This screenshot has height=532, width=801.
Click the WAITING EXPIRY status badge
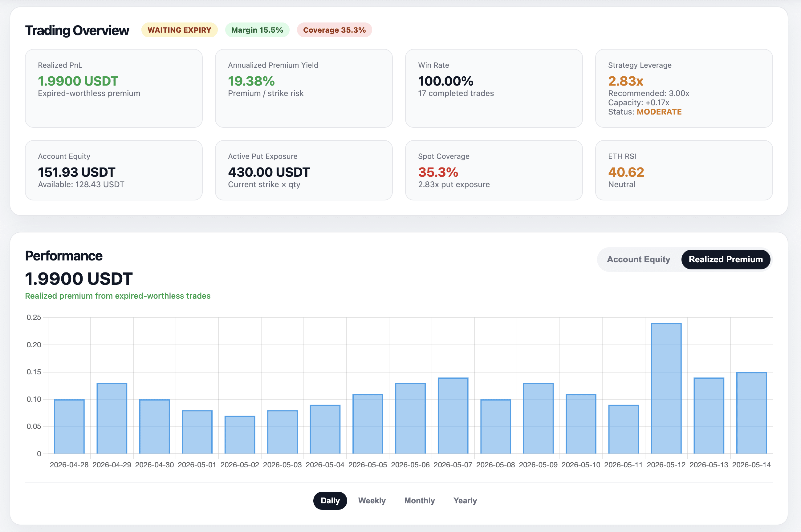click(x=179, y=30)
